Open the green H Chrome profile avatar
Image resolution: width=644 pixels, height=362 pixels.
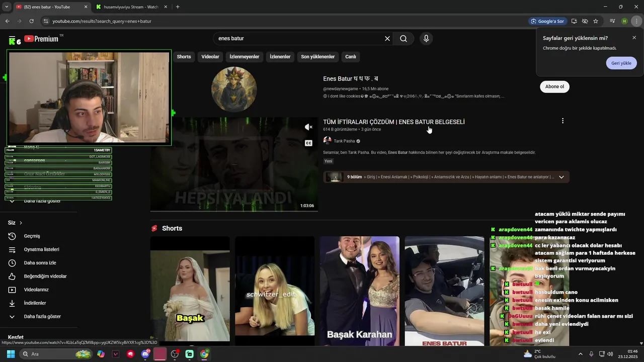(624, 21)
